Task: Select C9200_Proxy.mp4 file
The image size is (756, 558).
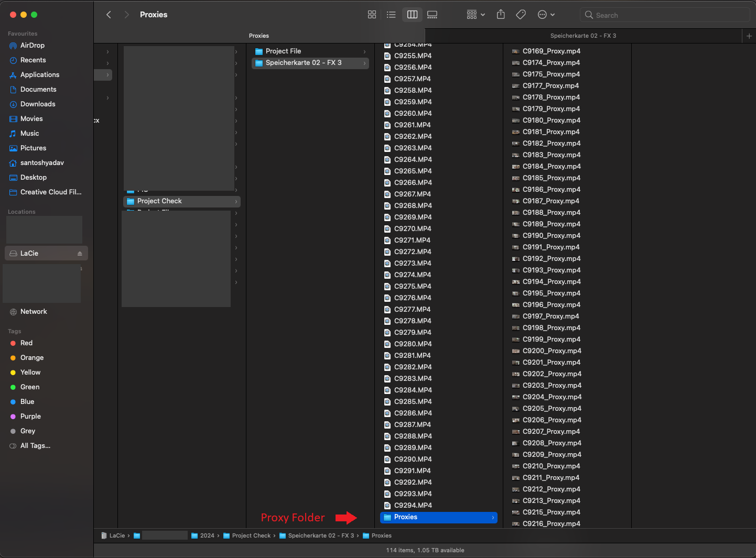Action: (x=552, y=351)
